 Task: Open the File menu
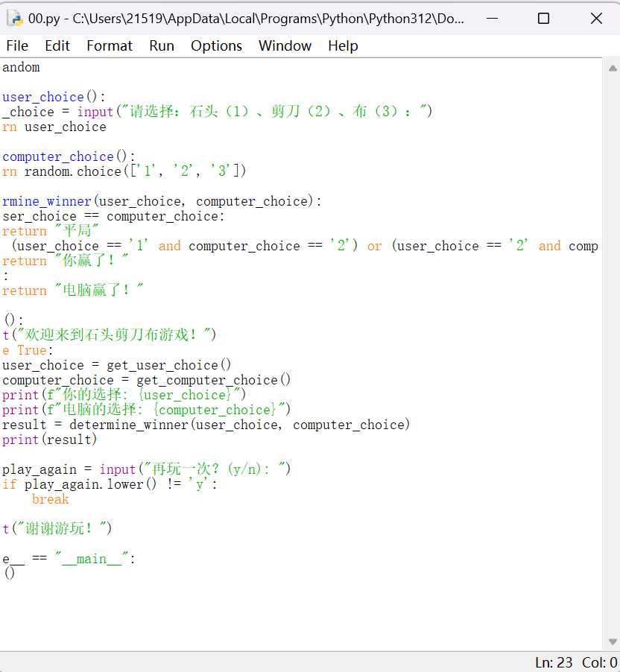pyautogui.click(x=17, y=45)
